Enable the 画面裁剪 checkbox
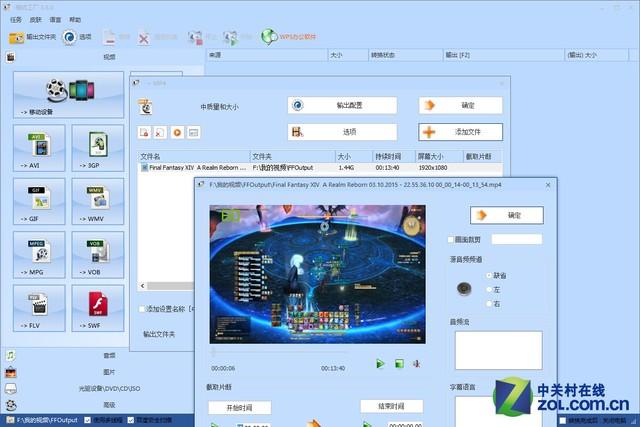Viewport: 640px width, 427px height. 451,240
